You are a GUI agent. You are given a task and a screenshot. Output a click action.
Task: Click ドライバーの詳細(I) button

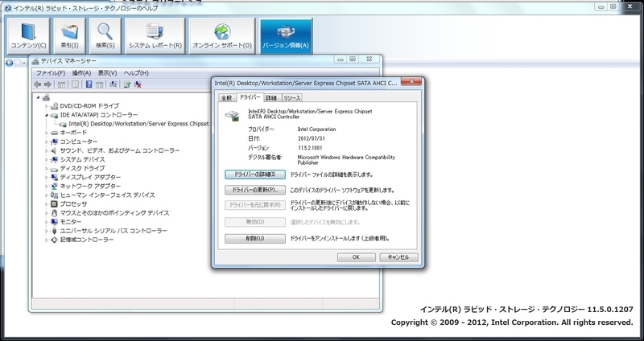pos(255,175)
